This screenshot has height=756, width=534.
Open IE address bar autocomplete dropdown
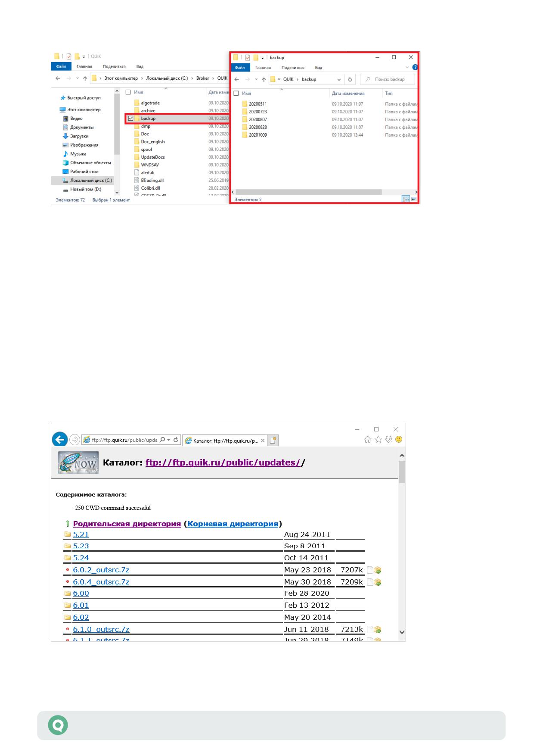click(169, 440)
